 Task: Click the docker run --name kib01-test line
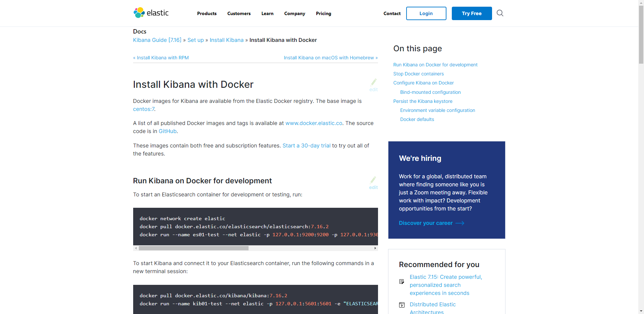258,304
